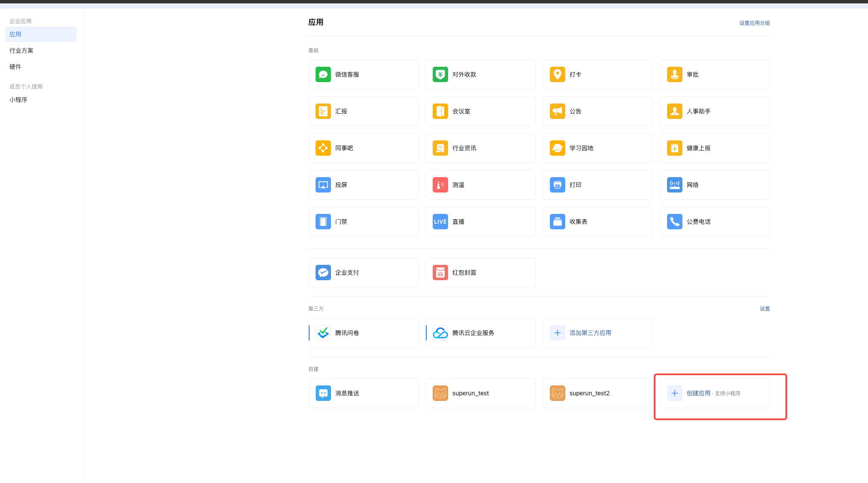The height and width of the screenshot is (483, 868).
Task: Open the 会议室 door icon
Action: point(440,111)
